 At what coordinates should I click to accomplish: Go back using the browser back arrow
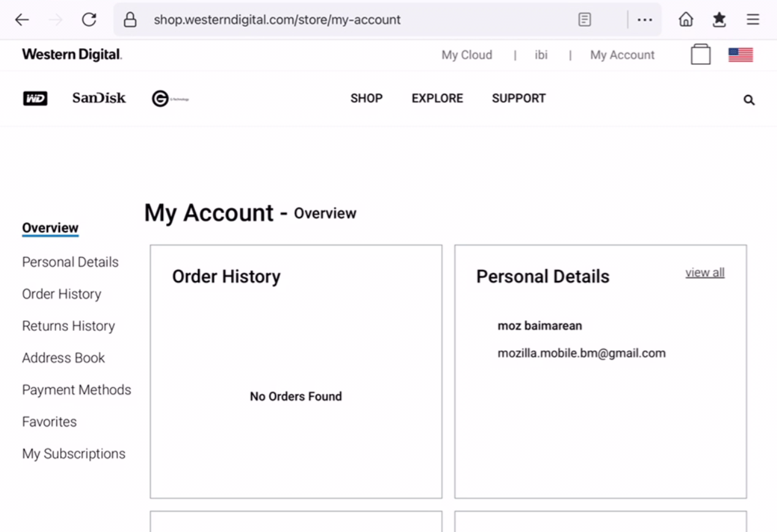click(22, 20)
